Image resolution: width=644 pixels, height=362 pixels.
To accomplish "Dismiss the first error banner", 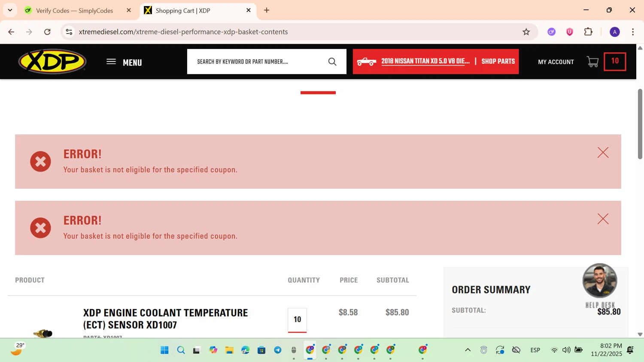I will [x=603, y=153].
